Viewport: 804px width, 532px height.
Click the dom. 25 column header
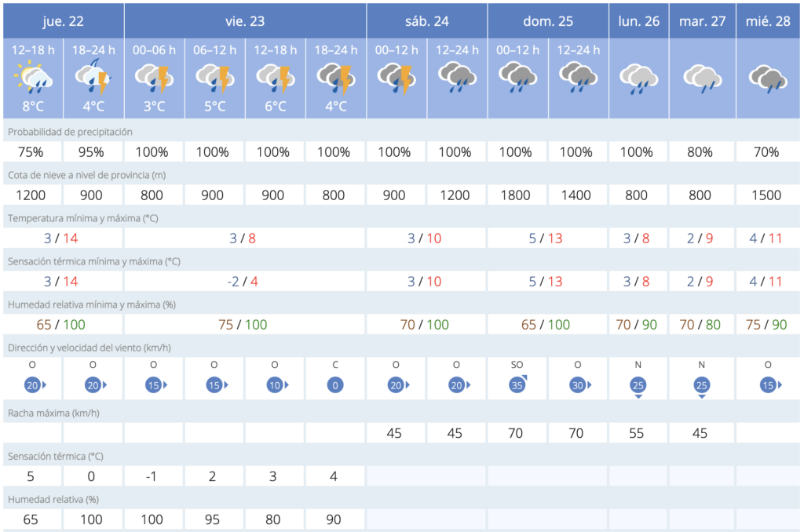(x=547, y=21)
